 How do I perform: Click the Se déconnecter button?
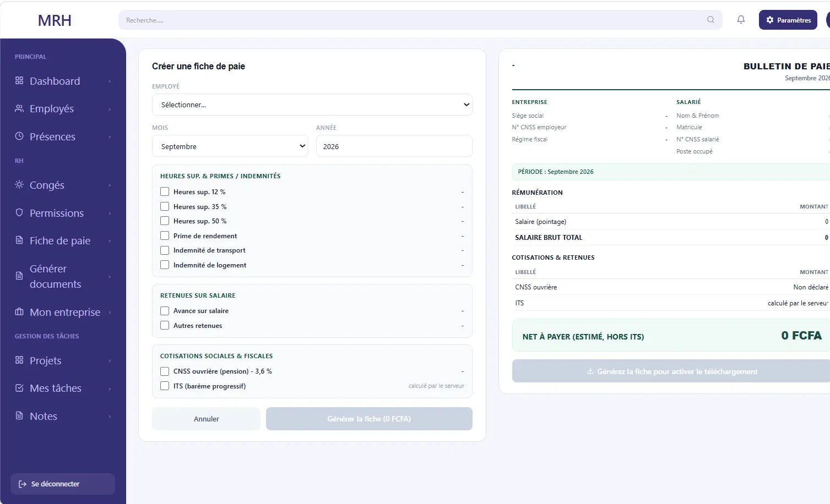tap(63, 484)
